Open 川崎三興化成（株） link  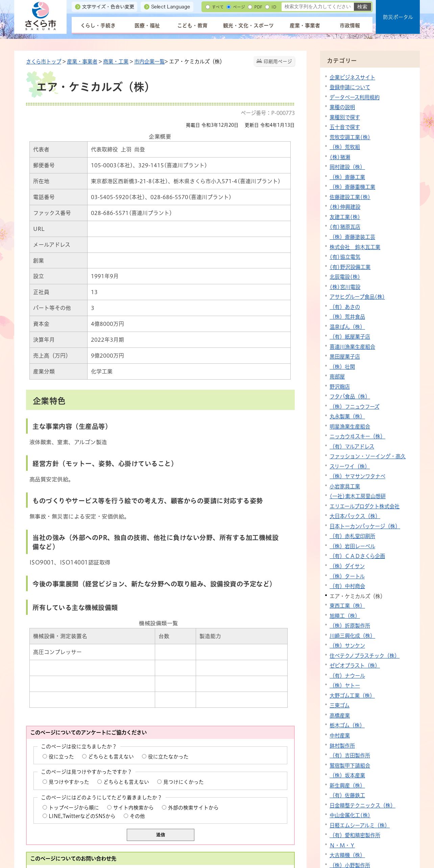pos(352,636)
